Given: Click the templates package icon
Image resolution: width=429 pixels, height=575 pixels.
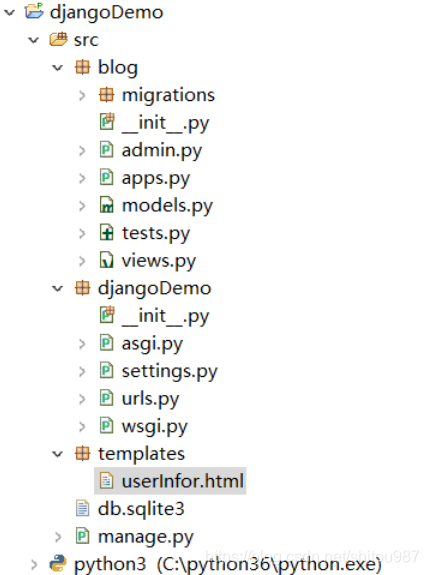Looking at the screenshot, I should pos(82,454).
